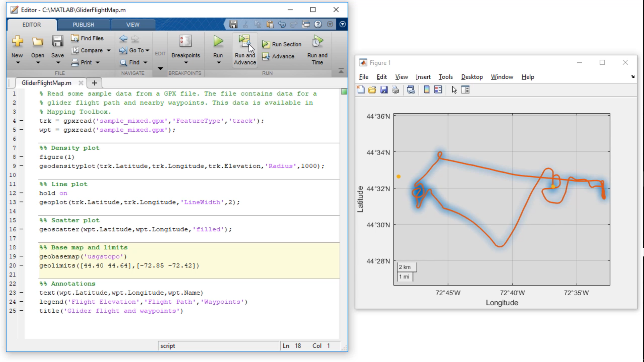Click the Compare dropdown button

[108, 50]
